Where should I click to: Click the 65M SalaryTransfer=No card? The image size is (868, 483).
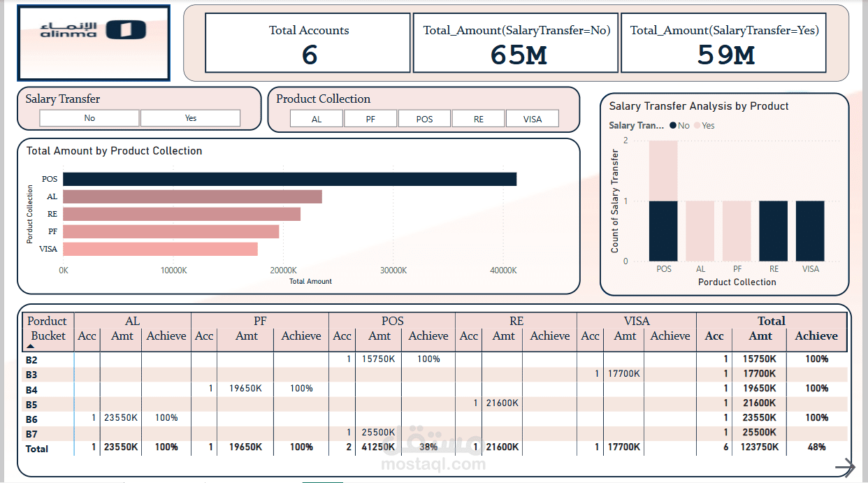point(515,42)
